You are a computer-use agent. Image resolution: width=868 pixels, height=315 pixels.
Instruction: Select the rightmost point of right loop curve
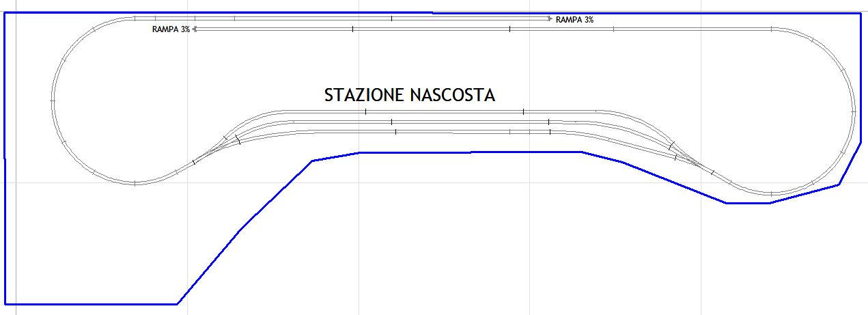coord(854,109)
